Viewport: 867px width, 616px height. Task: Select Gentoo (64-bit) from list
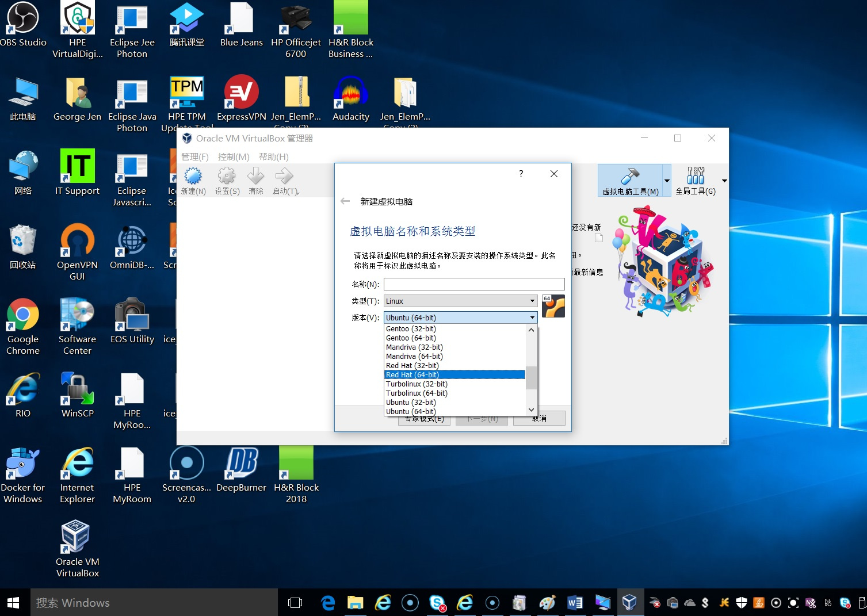(x=454, y=338)
